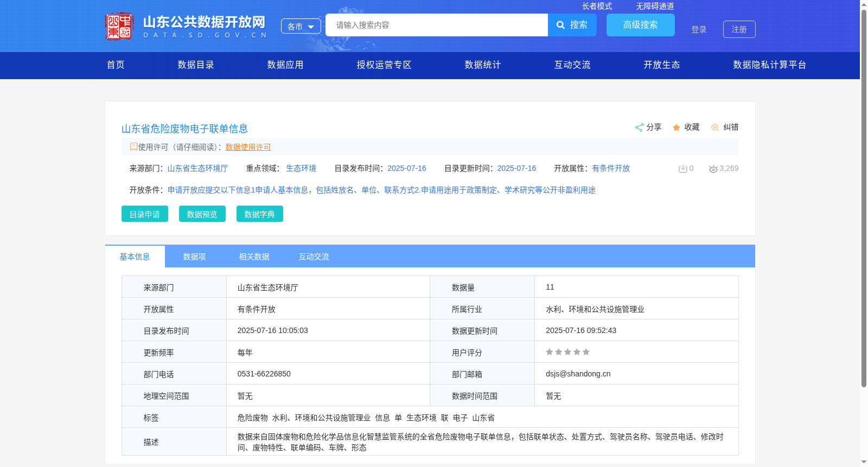Click the third rating star in 用户评分
Viewport: 868px width, 467px height.
pos(567,352)
